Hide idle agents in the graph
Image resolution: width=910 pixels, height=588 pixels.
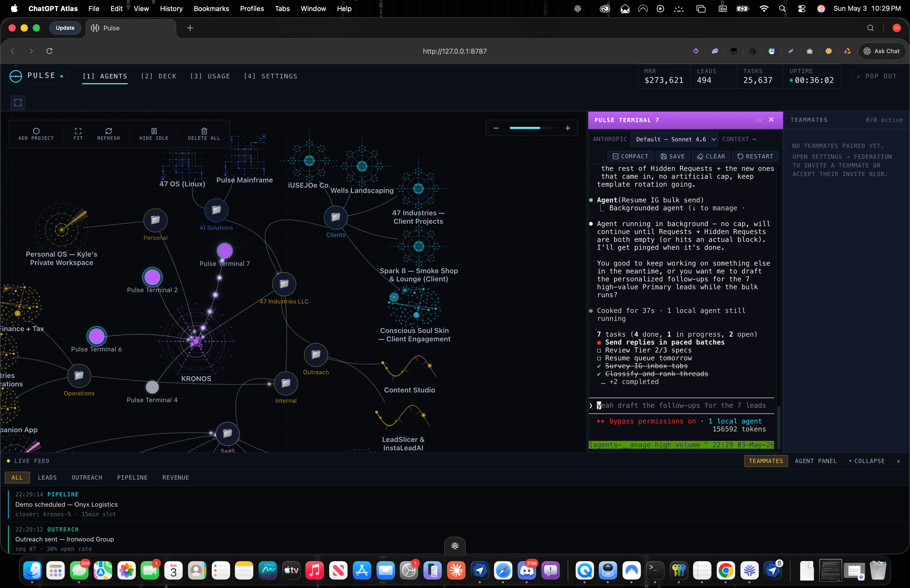(154, 134)
